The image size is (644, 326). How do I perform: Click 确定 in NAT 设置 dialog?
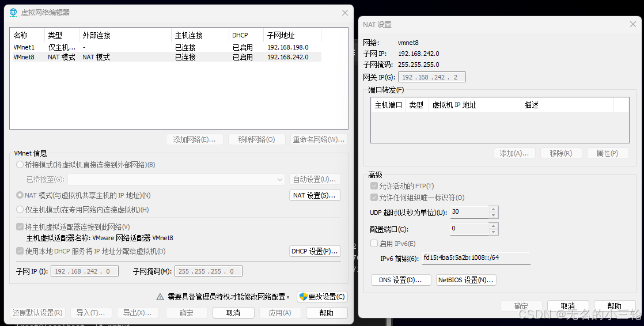pos(522,306)
